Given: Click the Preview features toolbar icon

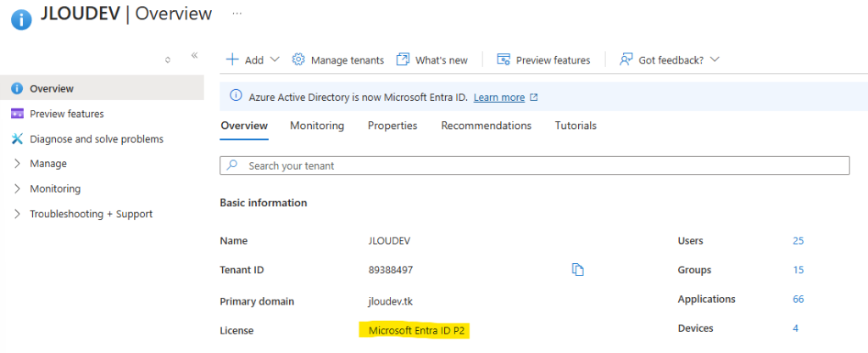Looking at the screenshot, I should (504, 59).
